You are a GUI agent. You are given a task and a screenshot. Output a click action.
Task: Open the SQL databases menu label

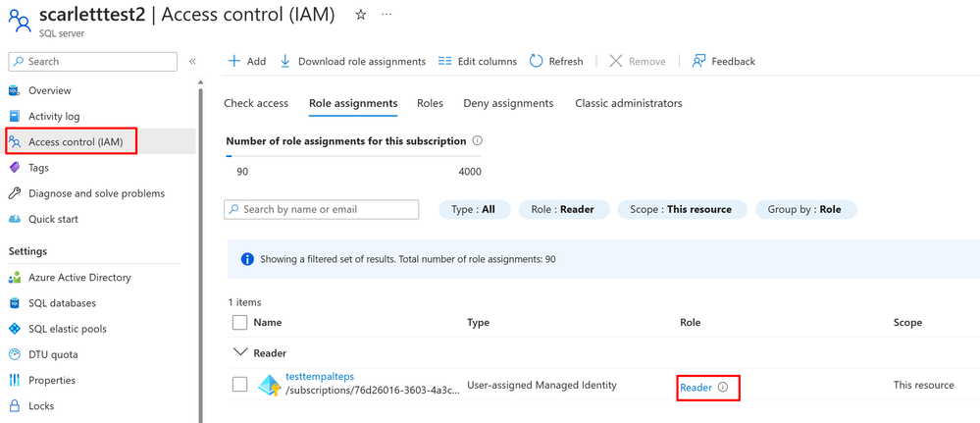coord(63,303)
